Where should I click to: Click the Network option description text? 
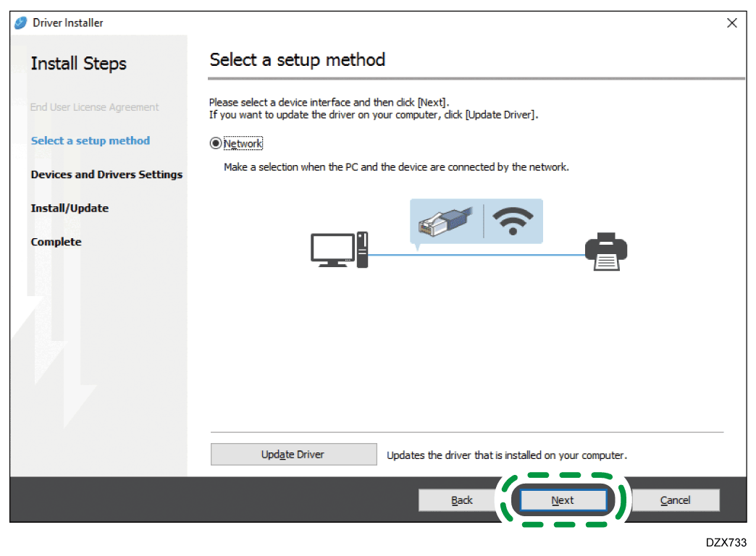(396, 167)
